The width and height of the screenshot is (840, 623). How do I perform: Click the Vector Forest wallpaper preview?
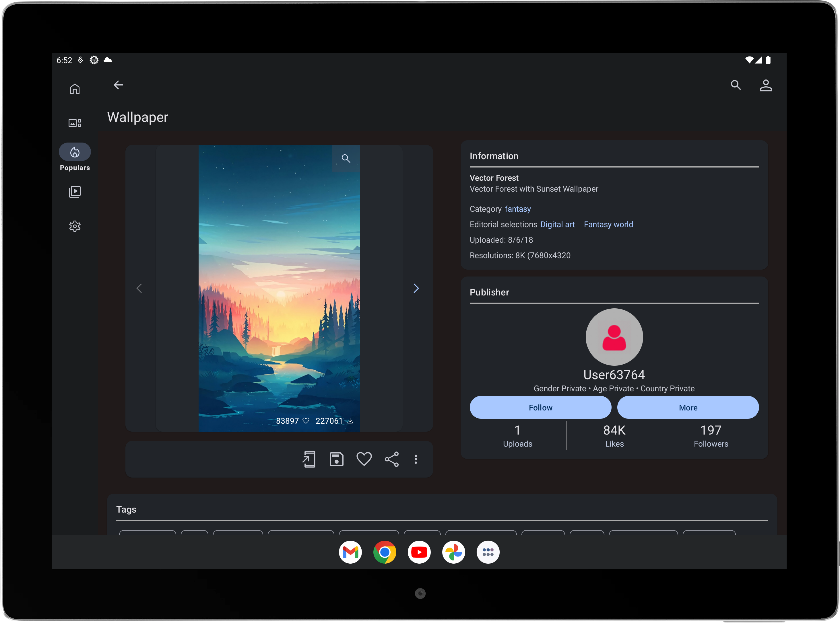point(279,288)
